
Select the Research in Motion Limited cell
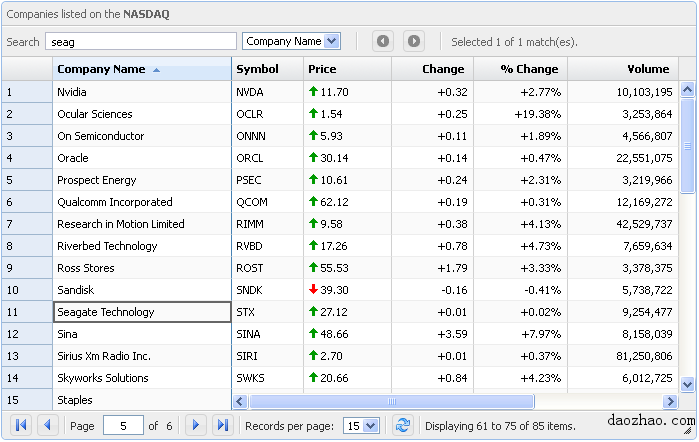(142, 224)
